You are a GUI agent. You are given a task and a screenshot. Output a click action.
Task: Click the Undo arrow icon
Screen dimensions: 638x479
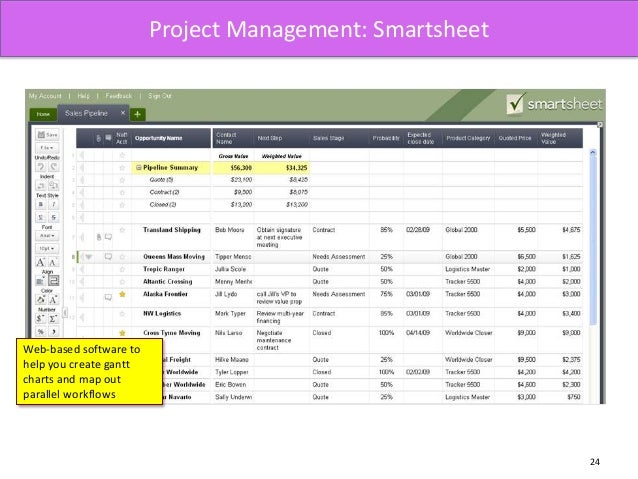(x=41, y=167)
